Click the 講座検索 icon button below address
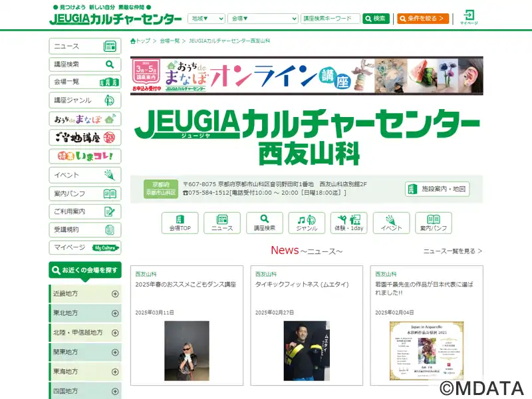 (x=264, y=223)
